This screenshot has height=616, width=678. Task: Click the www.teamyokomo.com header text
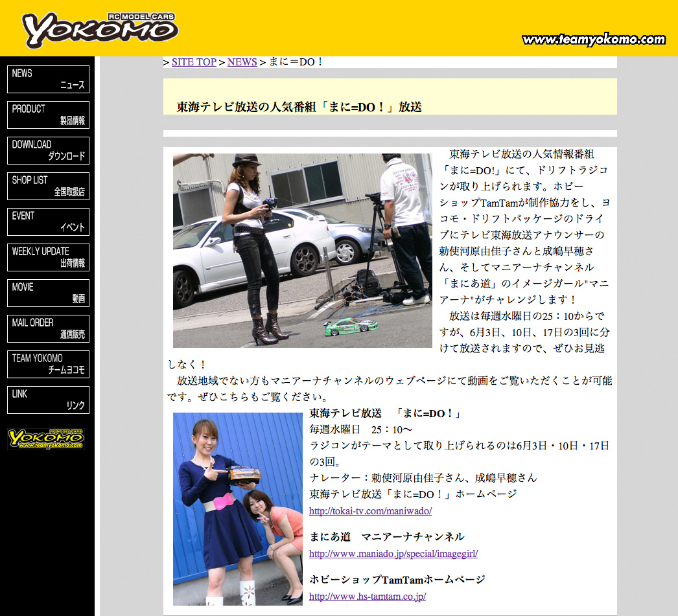pos(593,40)
